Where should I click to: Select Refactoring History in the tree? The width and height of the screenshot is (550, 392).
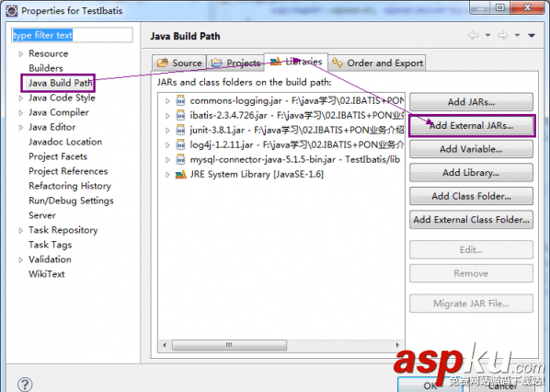tap(70, 186)
